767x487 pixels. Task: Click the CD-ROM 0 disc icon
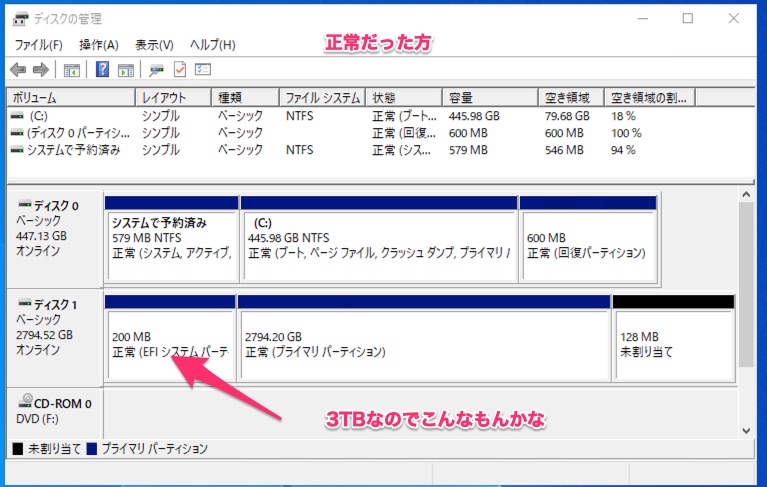pos(25,401)
